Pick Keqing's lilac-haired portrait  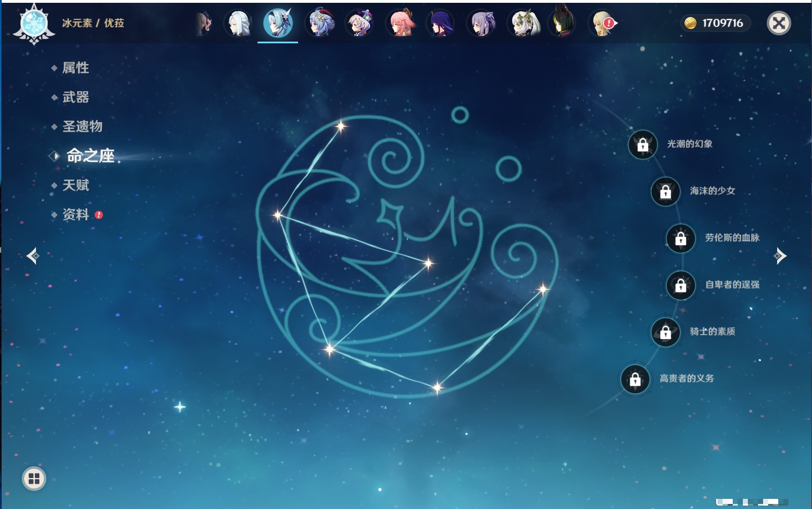click(x=482, y=24)
